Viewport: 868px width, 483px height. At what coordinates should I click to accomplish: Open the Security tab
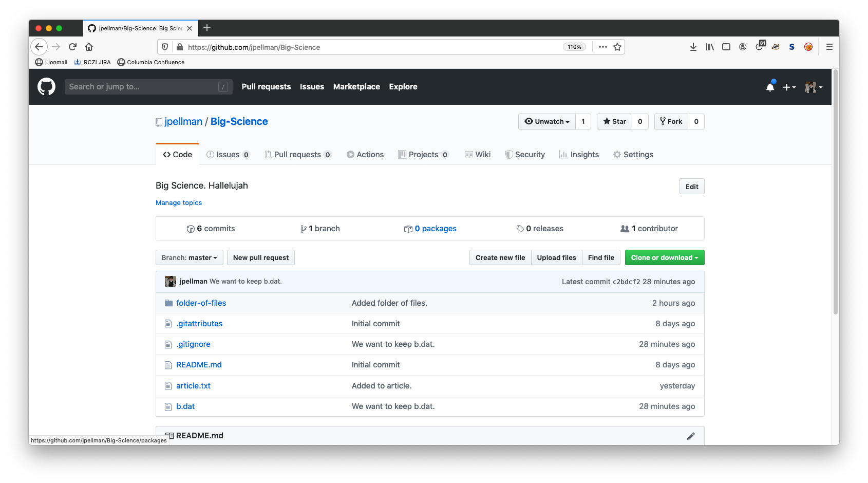click(525, 155)
